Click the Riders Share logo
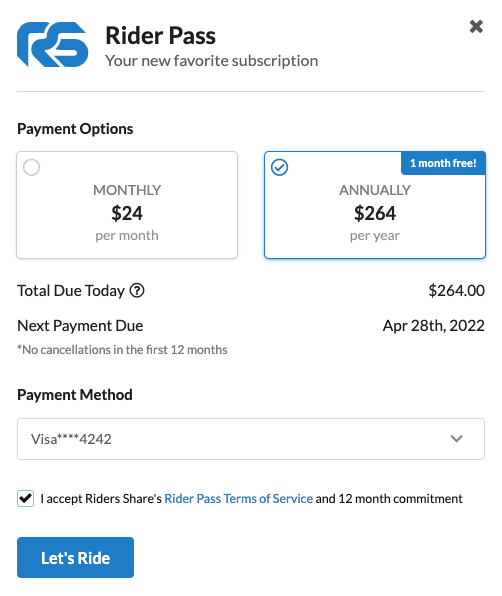The height and width of the screenshot is (596, 502). coord(52,44)
